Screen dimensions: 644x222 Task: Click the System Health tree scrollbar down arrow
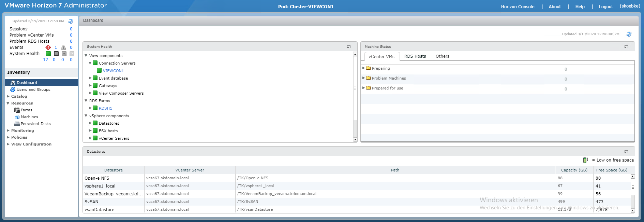[355, 140]
